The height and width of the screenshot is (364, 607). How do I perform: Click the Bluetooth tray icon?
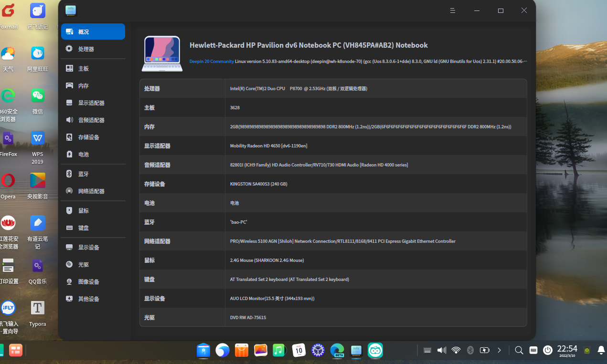click(x=470, y=350)
